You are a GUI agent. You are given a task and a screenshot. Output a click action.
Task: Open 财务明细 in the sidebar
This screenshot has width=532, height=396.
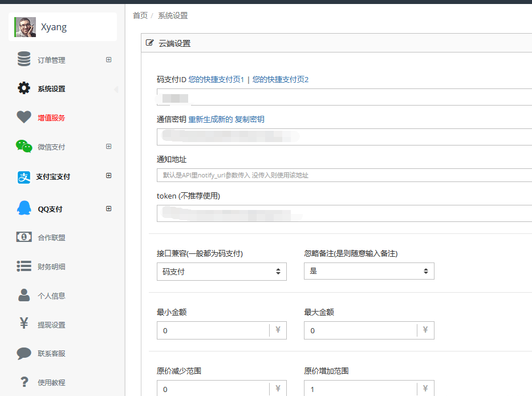51,266
